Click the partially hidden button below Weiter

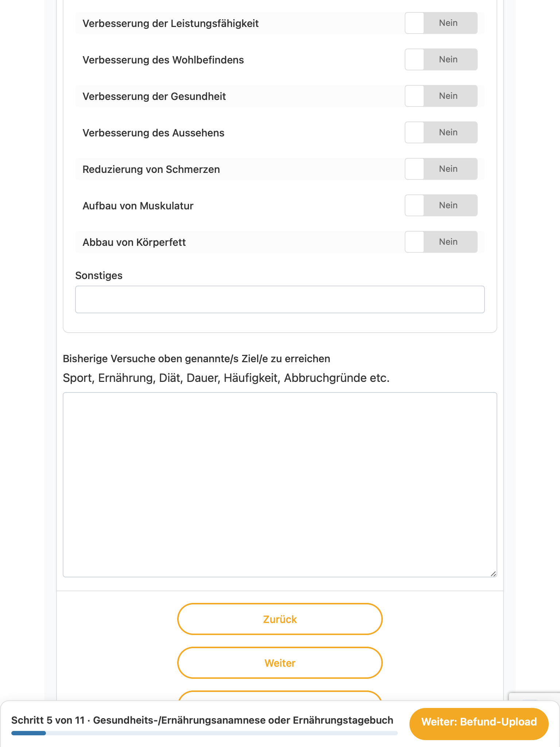coord(280,696)
